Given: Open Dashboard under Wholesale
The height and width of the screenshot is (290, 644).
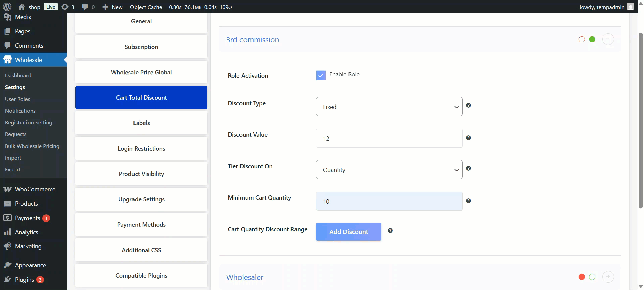Looking at the screenshot, I should click(18, 76).
